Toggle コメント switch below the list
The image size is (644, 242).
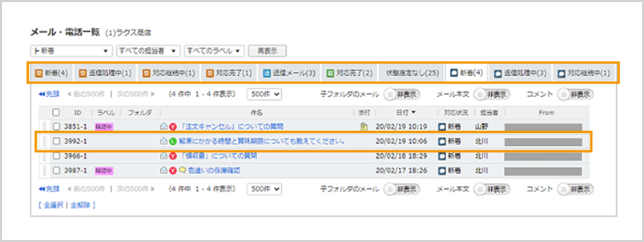(x=575, y=189)
